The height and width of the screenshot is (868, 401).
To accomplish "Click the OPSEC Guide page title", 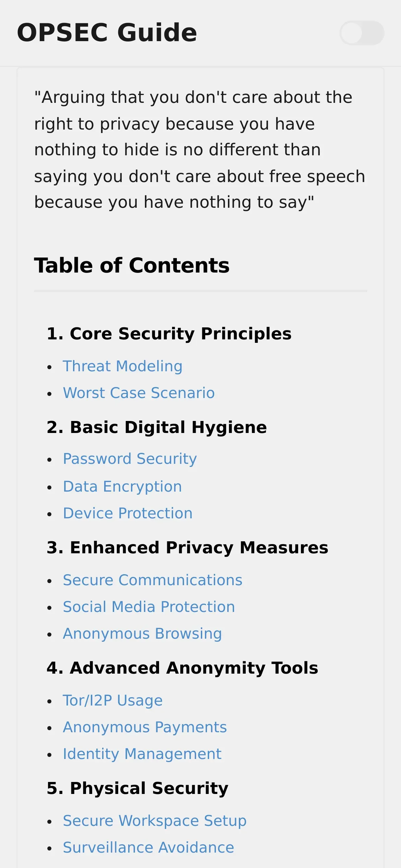I will point(107,33).
